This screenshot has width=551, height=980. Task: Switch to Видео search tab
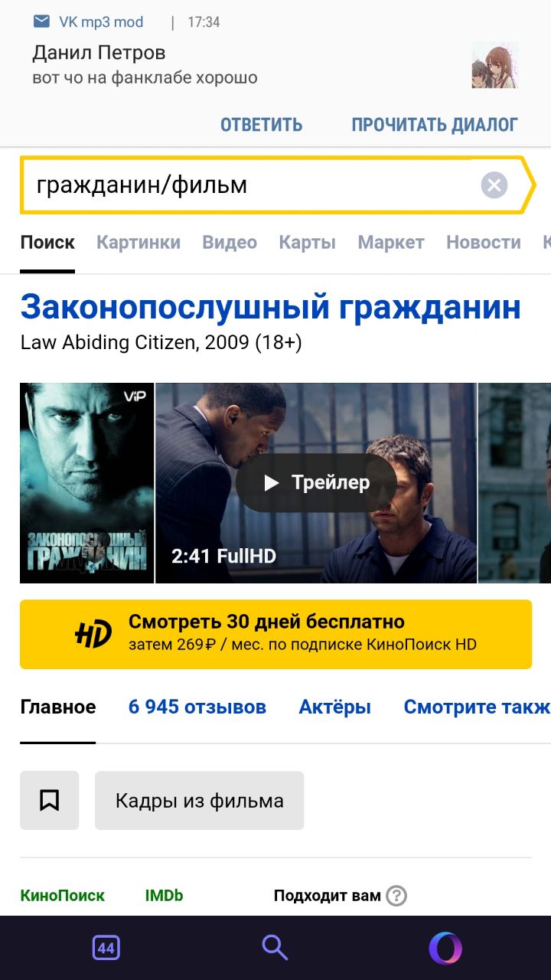click(x=230, y=243)
